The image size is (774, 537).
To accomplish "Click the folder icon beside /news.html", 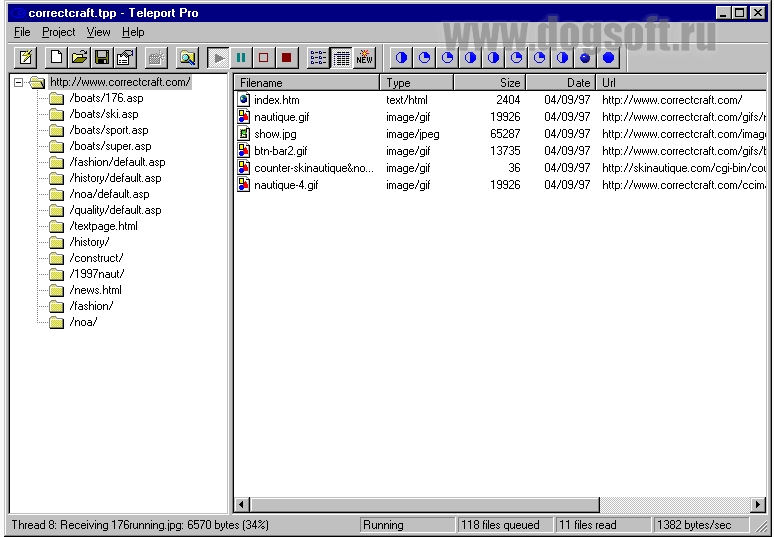I will [x=57, y=290].
